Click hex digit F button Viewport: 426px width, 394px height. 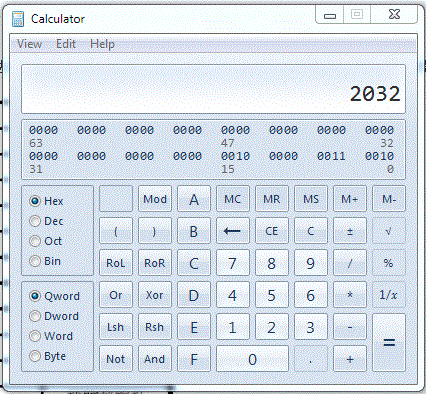pos(194,359)
